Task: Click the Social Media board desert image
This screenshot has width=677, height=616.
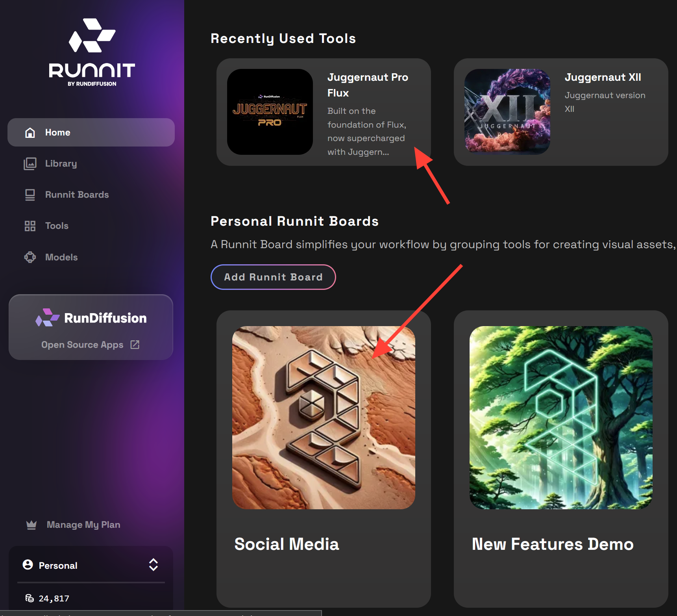Action: coord(324,417)
